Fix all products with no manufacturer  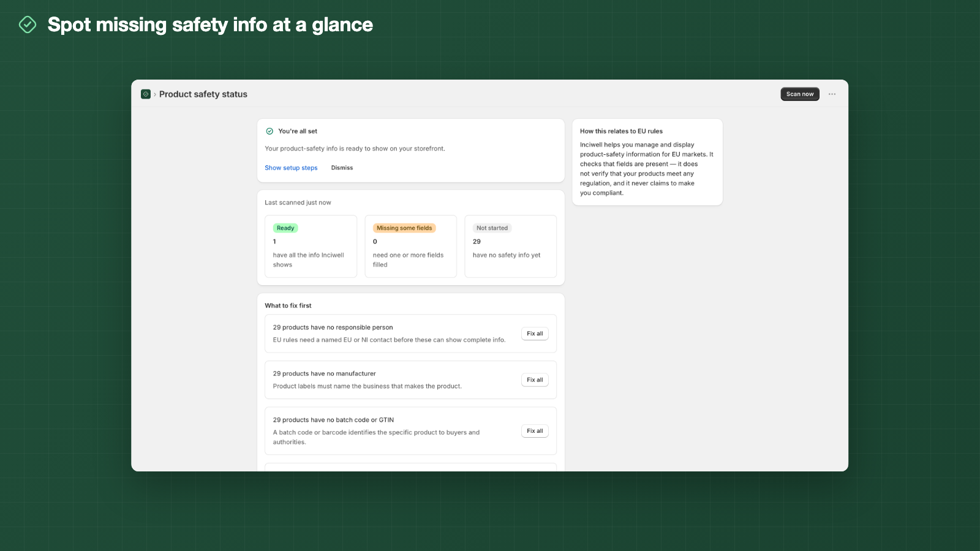535,380
